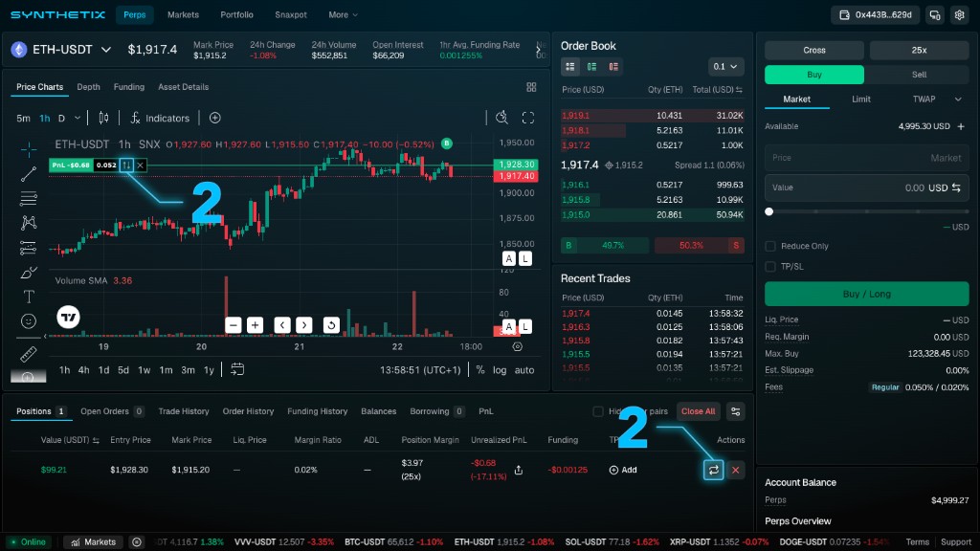Select the trend line drawing tool
Viewport: 980px width, 551px height.
28,174
